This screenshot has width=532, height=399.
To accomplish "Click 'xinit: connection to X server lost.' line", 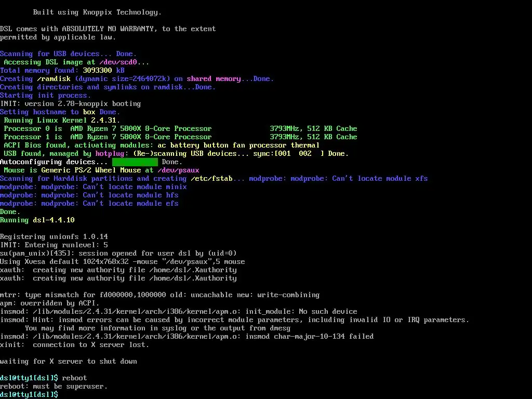I will [x=75, y=345].
